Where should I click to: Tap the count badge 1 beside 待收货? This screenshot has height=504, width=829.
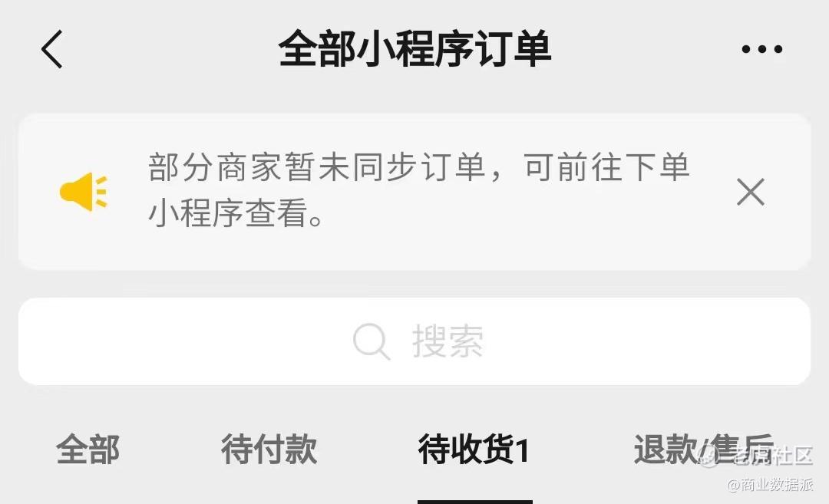[522, 450]
